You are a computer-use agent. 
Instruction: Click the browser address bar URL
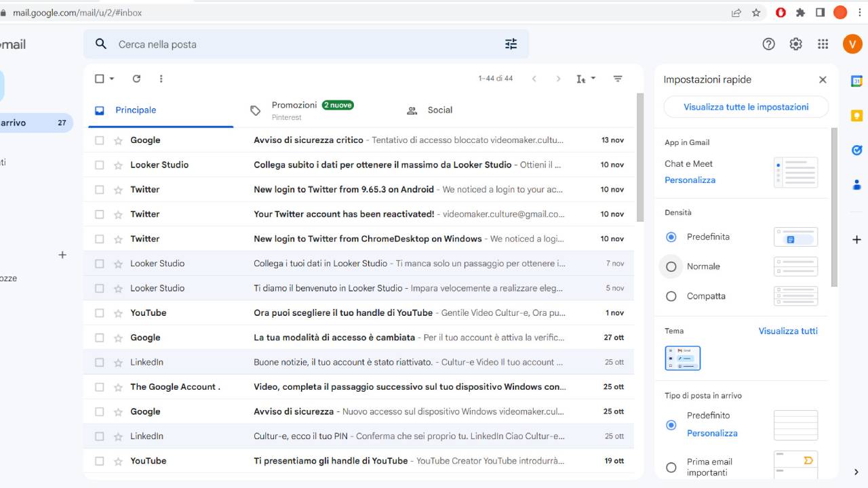[x=77, y=12]
